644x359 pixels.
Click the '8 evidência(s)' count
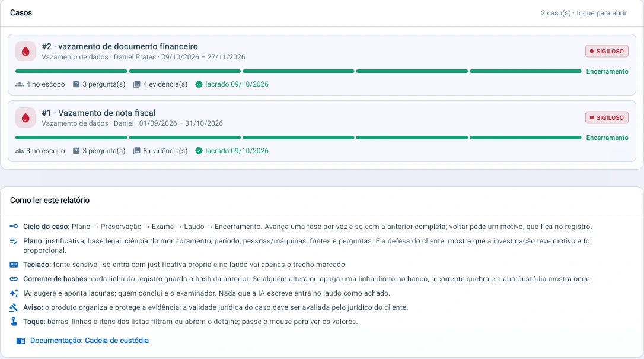pos(165,151)
